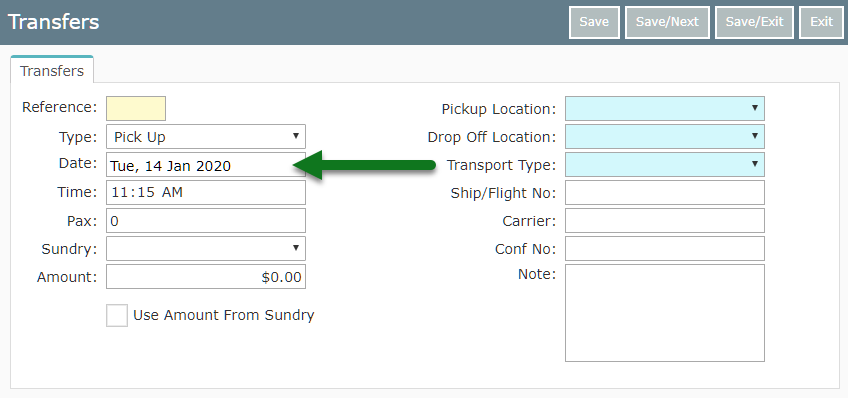The height and width of the screenshot is (398, 848).
Task: Expand the Transport Type dropdown
Action: click(x=665, y=164)
